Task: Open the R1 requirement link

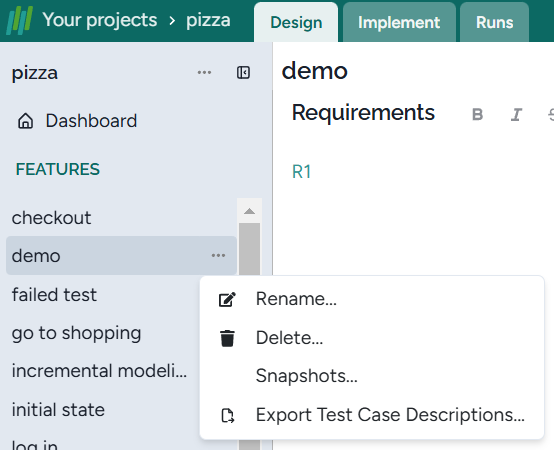Action: pyautogui.click(x=301, y=172)
